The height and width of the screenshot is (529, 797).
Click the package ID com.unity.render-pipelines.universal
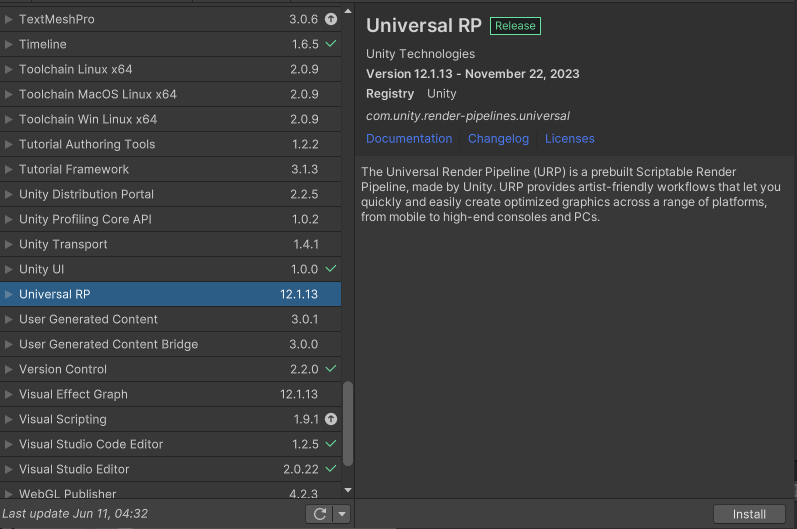(x=468, y=116)
